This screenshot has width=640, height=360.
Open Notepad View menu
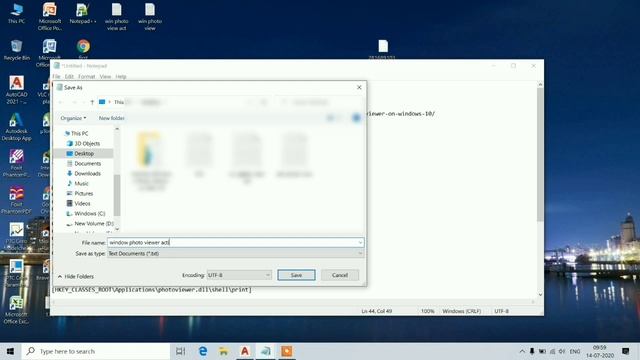[x=105, y=76]
